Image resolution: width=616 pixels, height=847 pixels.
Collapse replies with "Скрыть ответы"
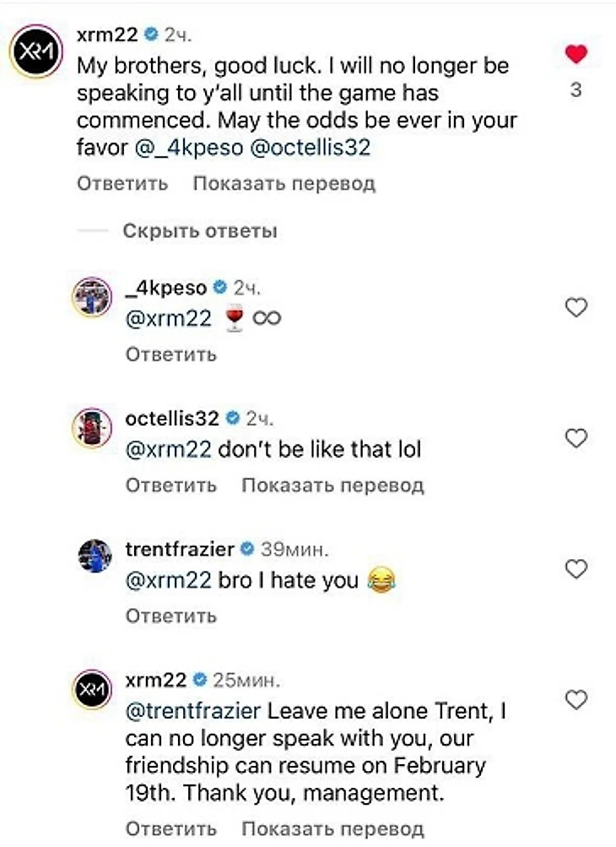pyautogui.click(x=199, y=231)
